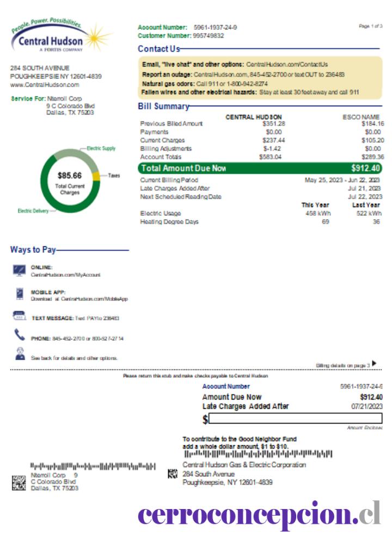Click Next Scheduled Reading Date Jul 22, 2023

(365, 197)
